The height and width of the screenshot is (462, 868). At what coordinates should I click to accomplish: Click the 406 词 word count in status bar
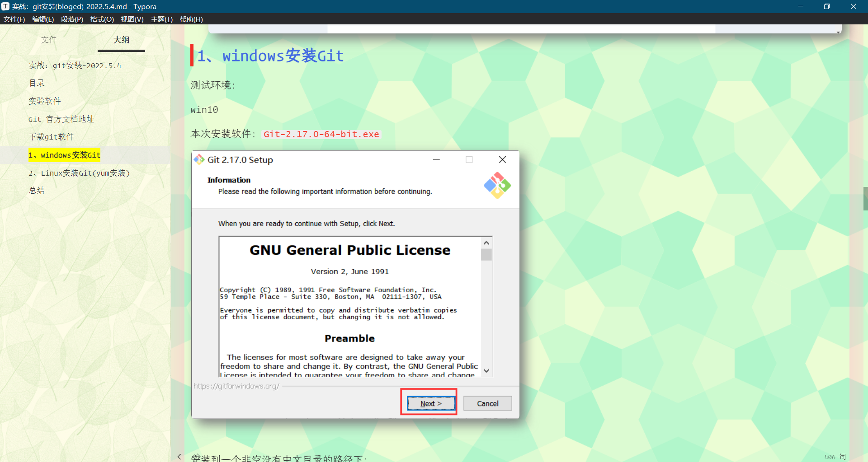835,457
